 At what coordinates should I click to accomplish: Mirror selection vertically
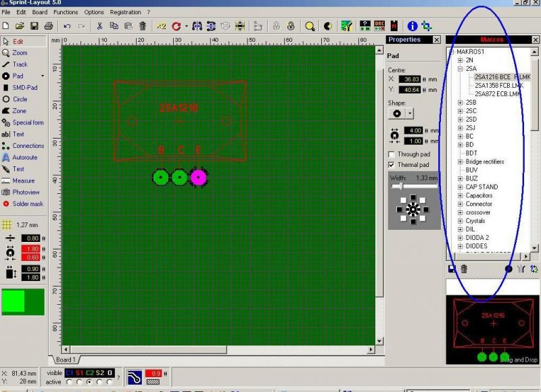coord(211,26)
